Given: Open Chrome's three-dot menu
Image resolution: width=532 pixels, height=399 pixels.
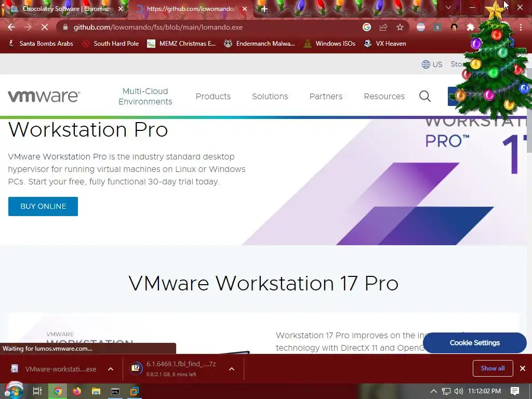Looking at the screenshot, I should [521, 27].
